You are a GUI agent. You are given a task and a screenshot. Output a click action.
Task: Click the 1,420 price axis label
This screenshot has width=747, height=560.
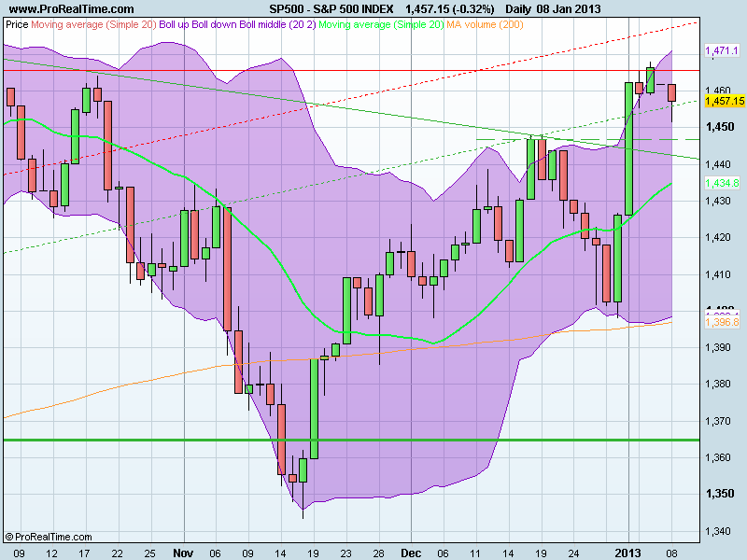coord(718,237)
